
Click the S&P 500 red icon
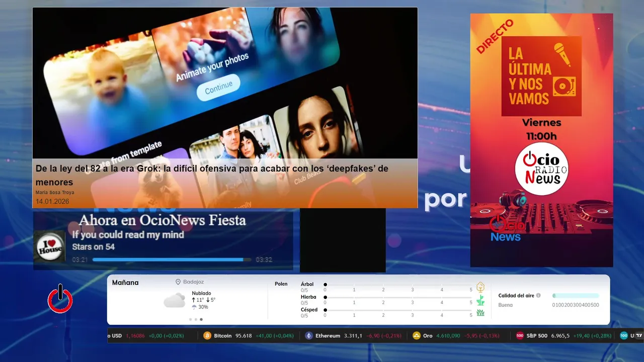tap(520, 335)
